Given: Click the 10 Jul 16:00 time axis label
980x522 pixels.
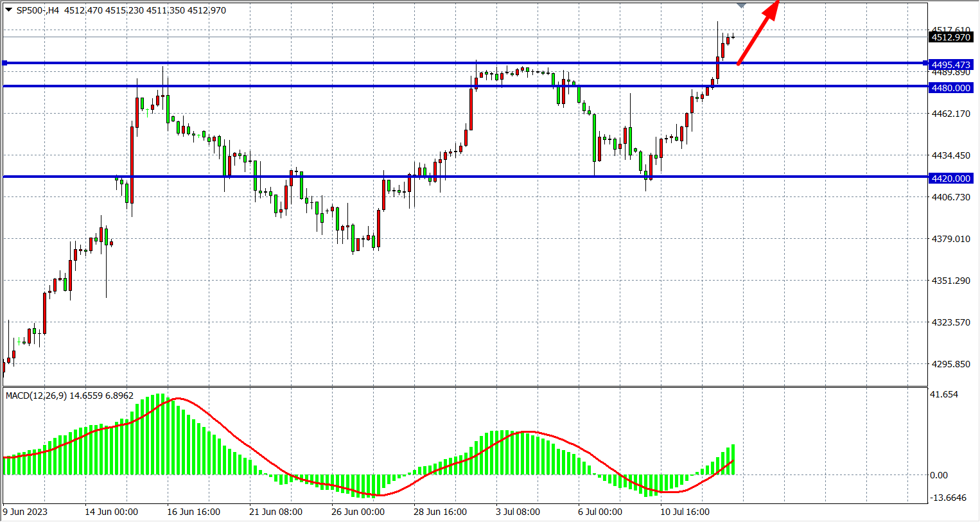Looking at the screenshot, I should [685, 512].
